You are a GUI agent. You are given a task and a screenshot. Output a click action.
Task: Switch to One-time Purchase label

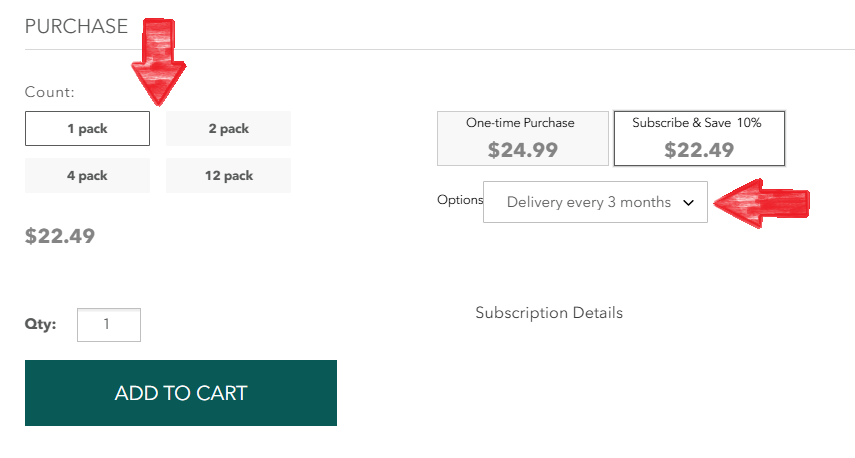pos(520,123)
